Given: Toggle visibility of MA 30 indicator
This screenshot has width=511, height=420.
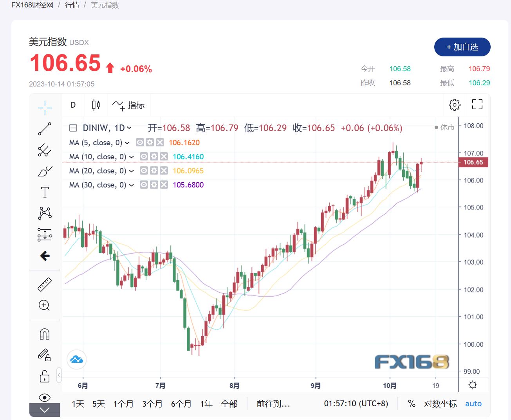Looking at the screenshot, I should click(x=144, y=185).
